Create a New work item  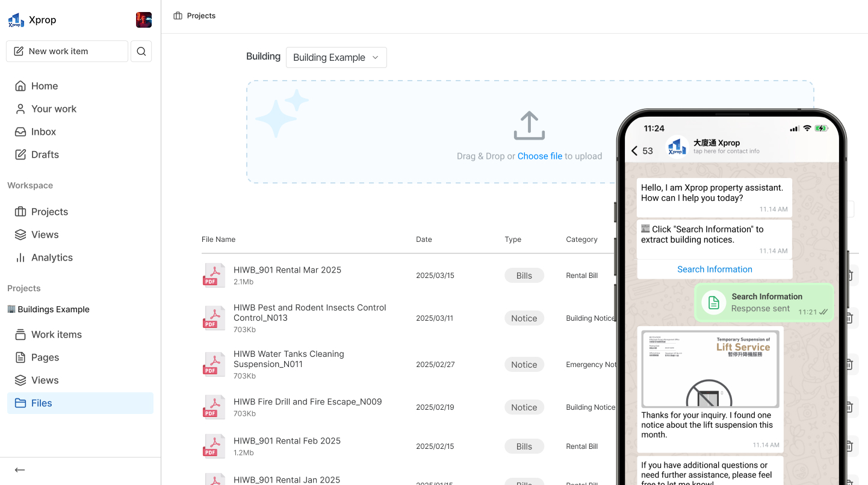(67, 51)
